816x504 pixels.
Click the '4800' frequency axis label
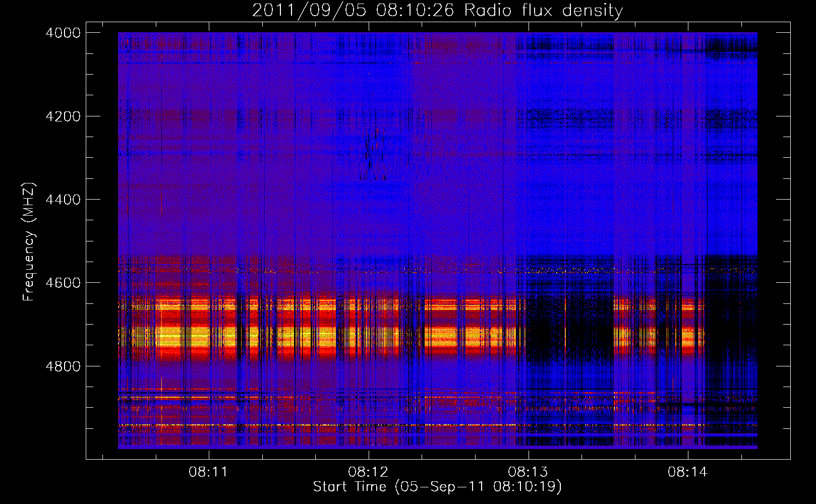pos(63,366)
